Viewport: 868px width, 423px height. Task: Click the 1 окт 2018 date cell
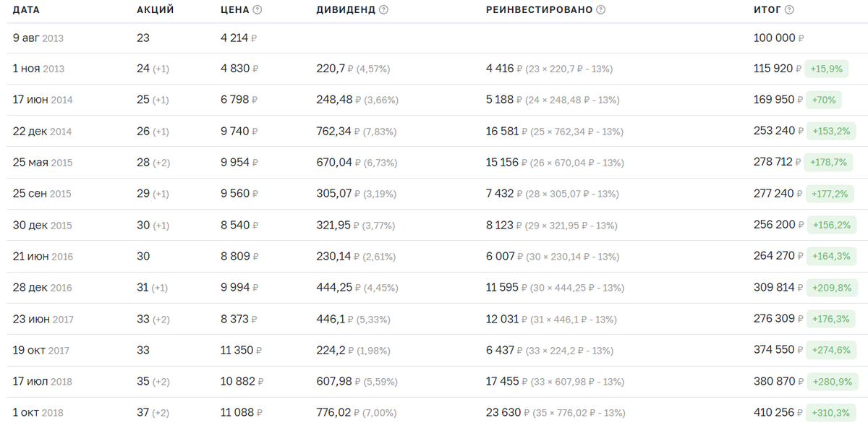(x=38, y=413)
